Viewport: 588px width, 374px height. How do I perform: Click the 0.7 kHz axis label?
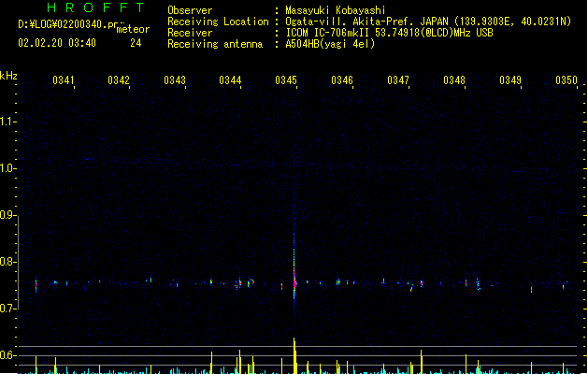click(x=7, y=309)
